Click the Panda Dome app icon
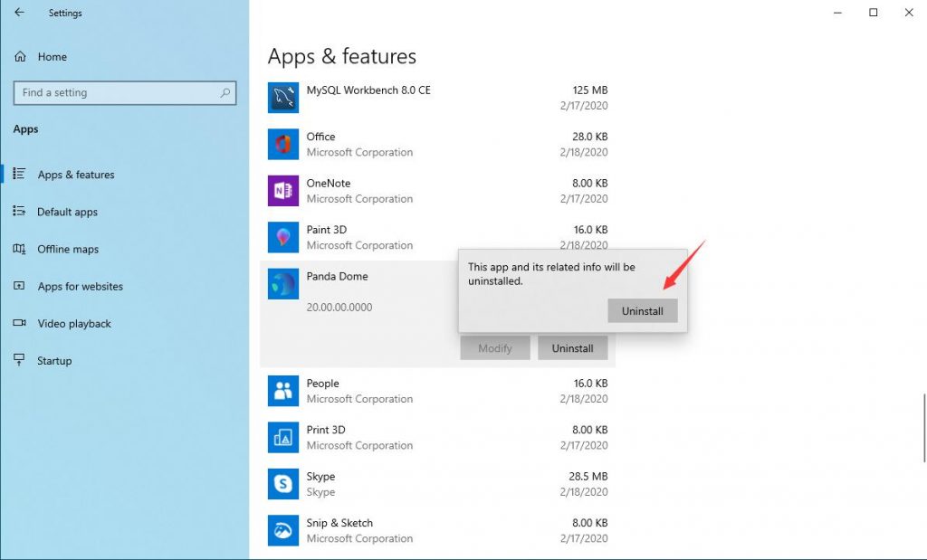Viewport: 927px width, 560px height. [x=283, y=283]
